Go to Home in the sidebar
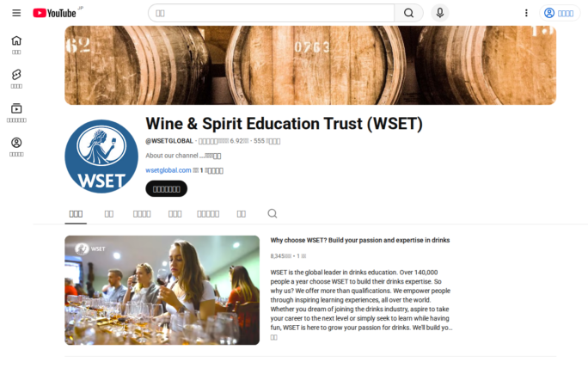This screenshot has width=588, height=368. [16, 45]
